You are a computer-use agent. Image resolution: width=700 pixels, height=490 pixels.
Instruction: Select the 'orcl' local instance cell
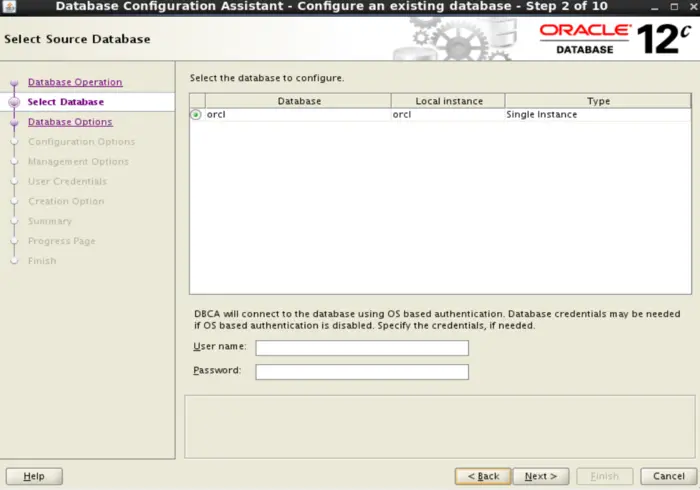coord(448,115)
